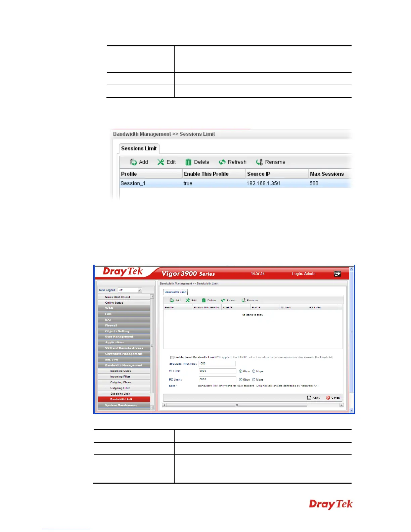Click Apply button label

point(316,398)
